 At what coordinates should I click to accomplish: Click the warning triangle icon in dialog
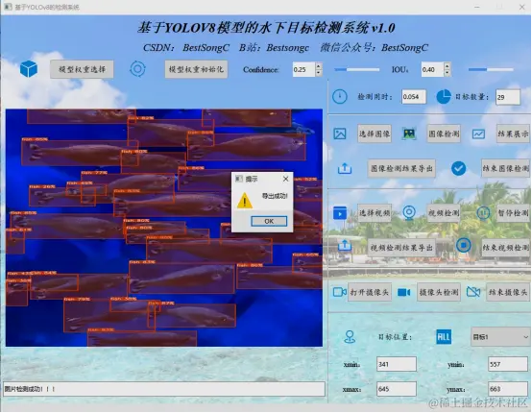tap(244, 201)
